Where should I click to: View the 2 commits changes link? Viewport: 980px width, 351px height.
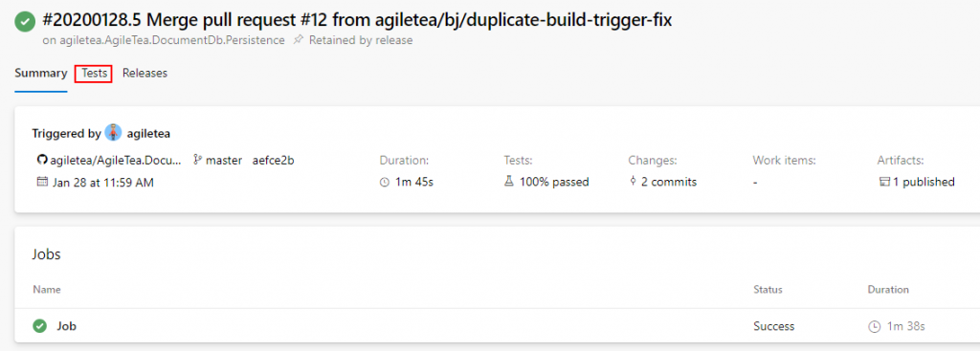click(x=669, y=183)
